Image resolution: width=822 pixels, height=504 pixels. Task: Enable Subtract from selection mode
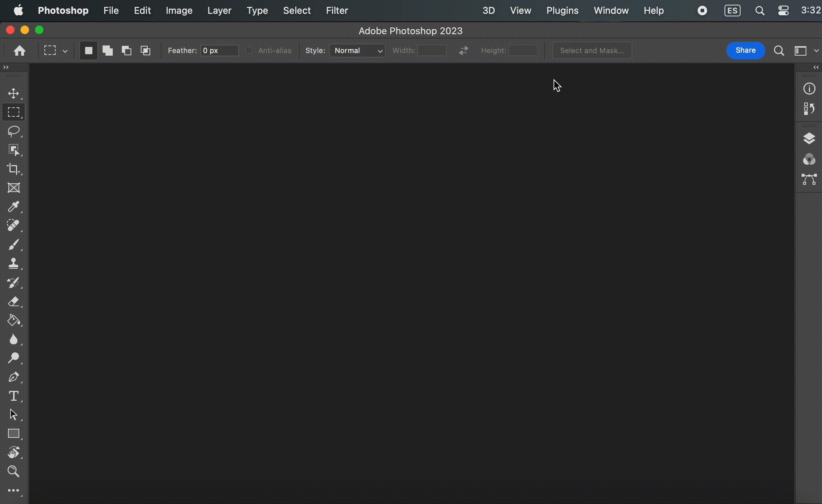click(x=127, y=51)
